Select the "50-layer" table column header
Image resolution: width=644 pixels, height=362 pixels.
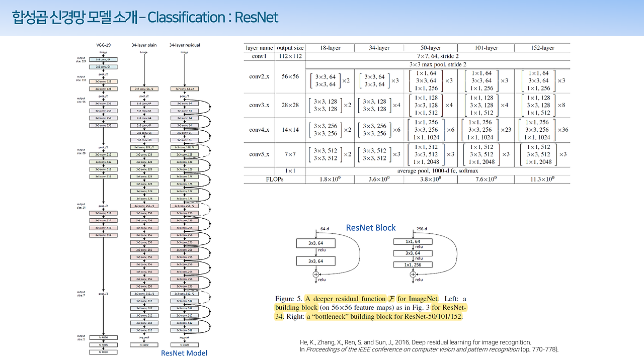click(430, 48)
